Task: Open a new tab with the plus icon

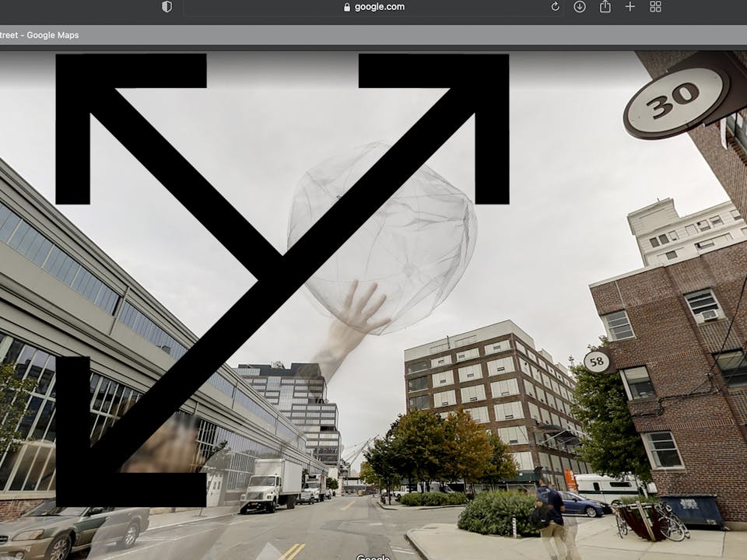Action: click(x=630, y=7)
